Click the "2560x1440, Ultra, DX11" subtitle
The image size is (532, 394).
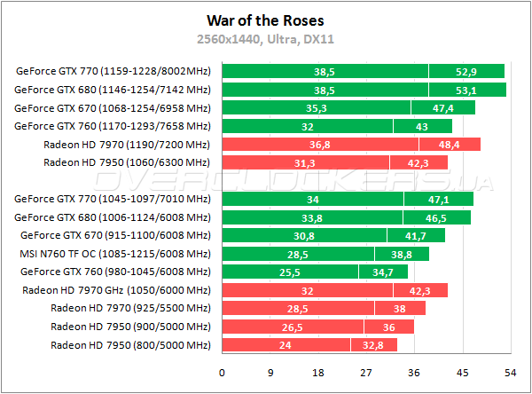pyautogui.click(x=265, y=38)
